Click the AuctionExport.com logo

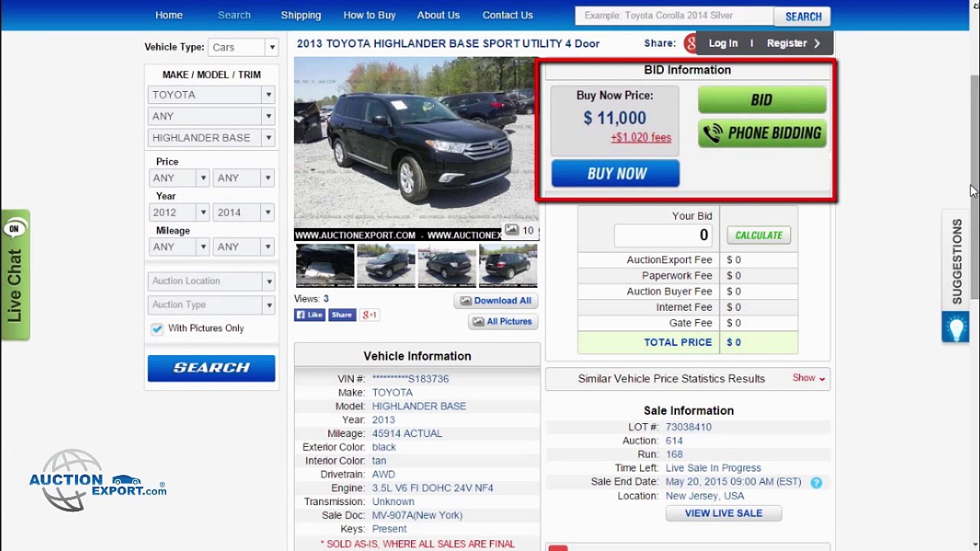(x=97, y=480)
